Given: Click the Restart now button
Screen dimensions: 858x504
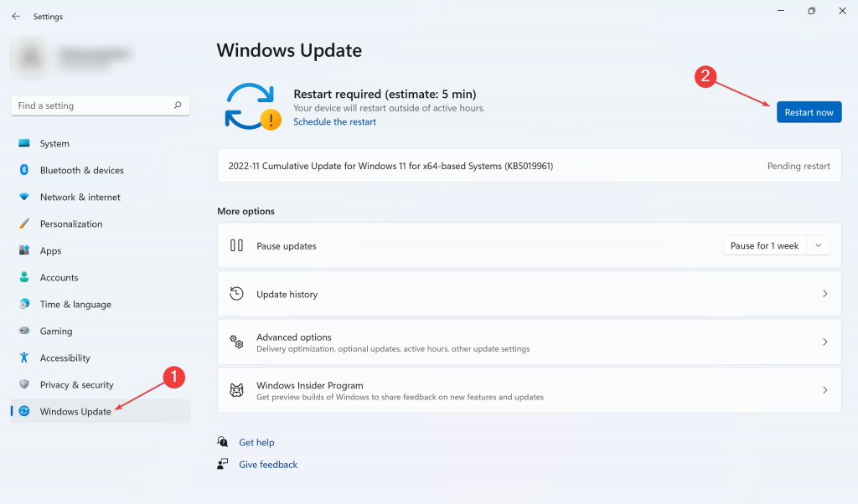Looking at the screenshot, I should click(x=809, y=112).
